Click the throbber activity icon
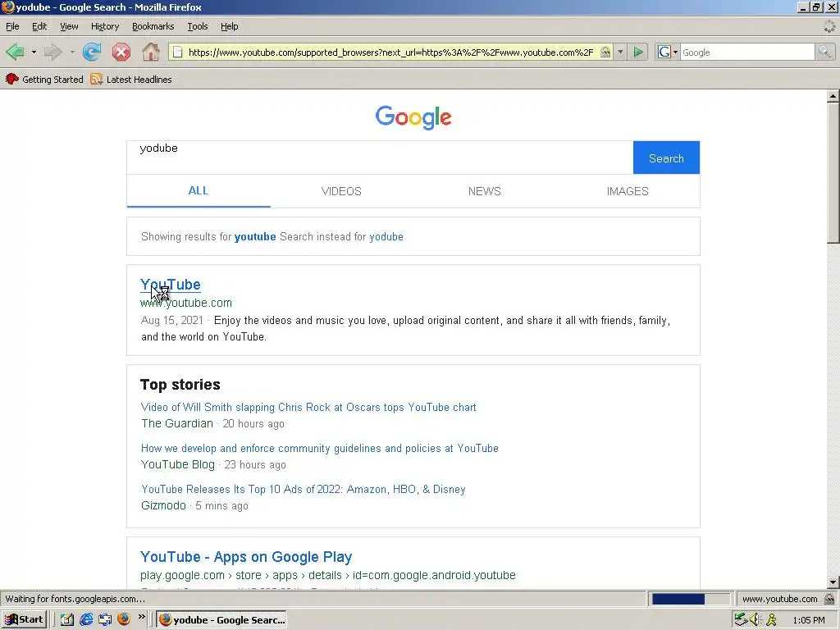This screenshot has height=630, width=840. [829, 26]
